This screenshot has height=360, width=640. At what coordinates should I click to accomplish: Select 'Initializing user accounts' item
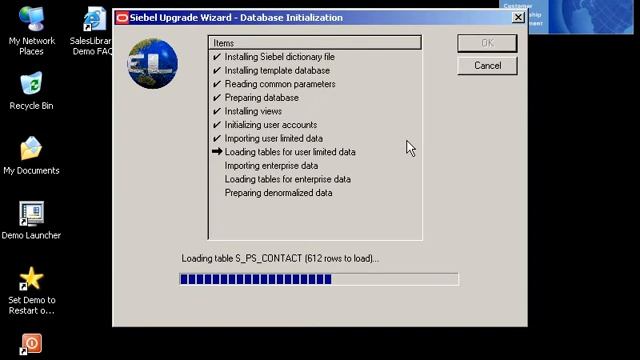tap(271, 124)
